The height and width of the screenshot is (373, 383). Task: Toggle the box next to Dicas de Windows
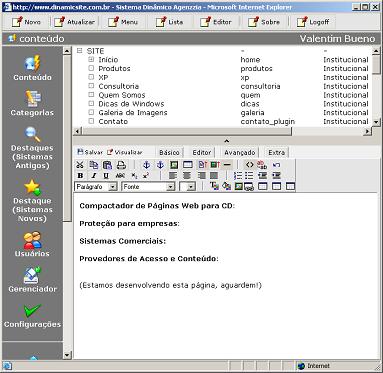pos(91,104)
